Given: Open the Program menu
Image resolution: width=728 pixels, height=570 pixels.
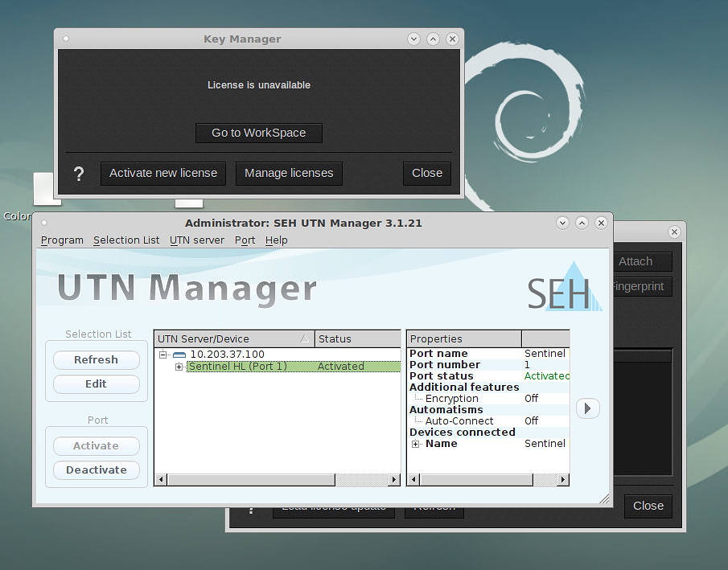Looking at the screenshot, I should tap(62, 240).
